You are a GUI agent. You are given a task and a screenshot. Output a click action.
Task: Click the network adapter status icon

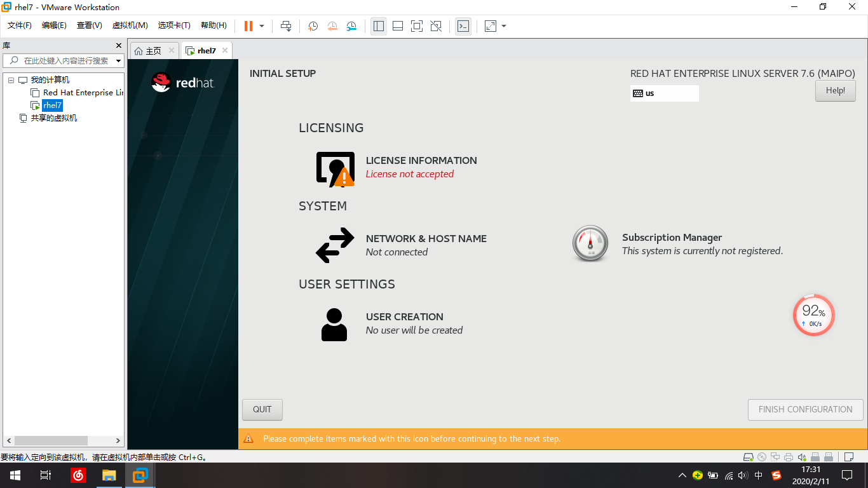pos(775,457)
